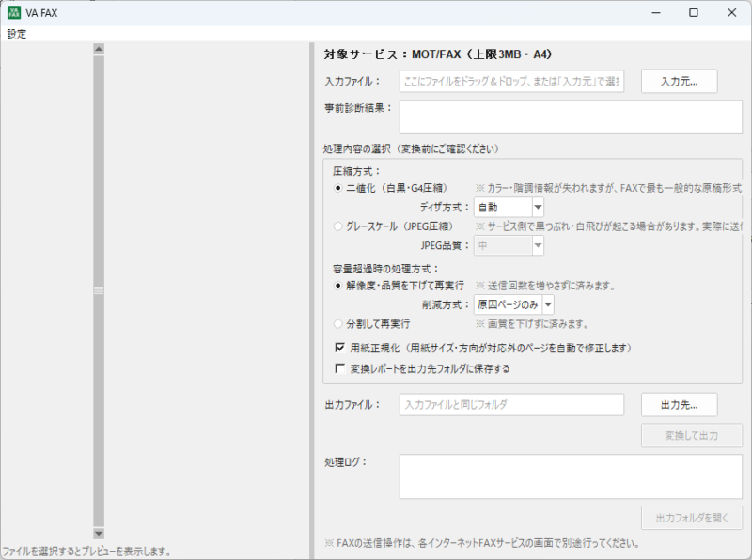Image resolution: width=752 pixels, height=560 pixels.
Task: Click the ※ 画質を下げずに済みます note
Action: coord(532,324)
